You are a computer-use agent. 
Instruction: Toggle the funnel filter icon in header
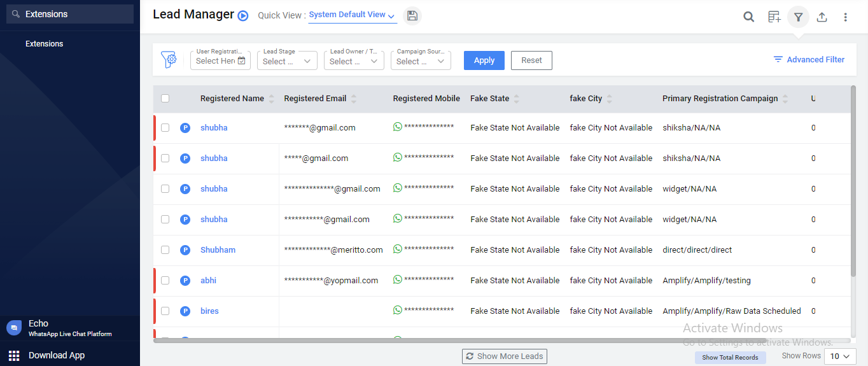tap(798, 17)
